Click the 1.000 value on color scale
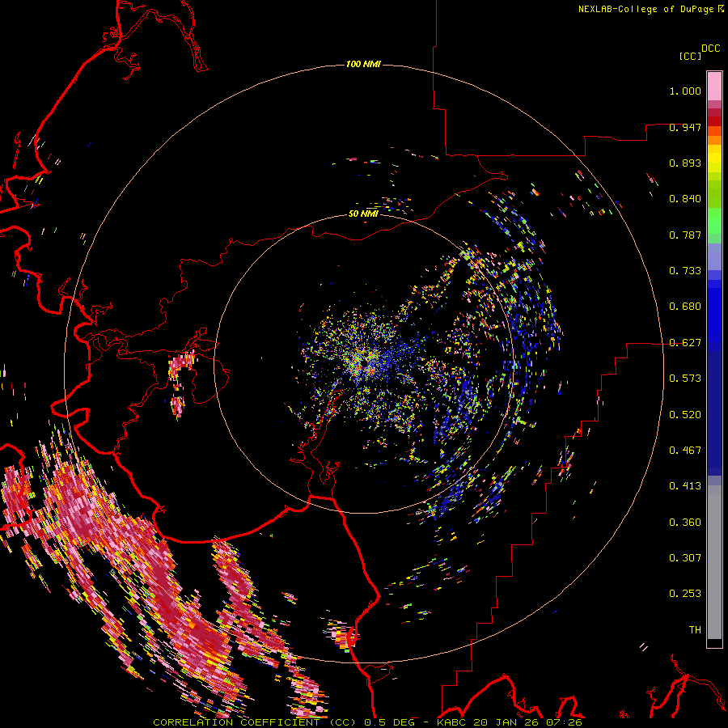The width and height of the screenshot is (728, 728). point(685,91)
